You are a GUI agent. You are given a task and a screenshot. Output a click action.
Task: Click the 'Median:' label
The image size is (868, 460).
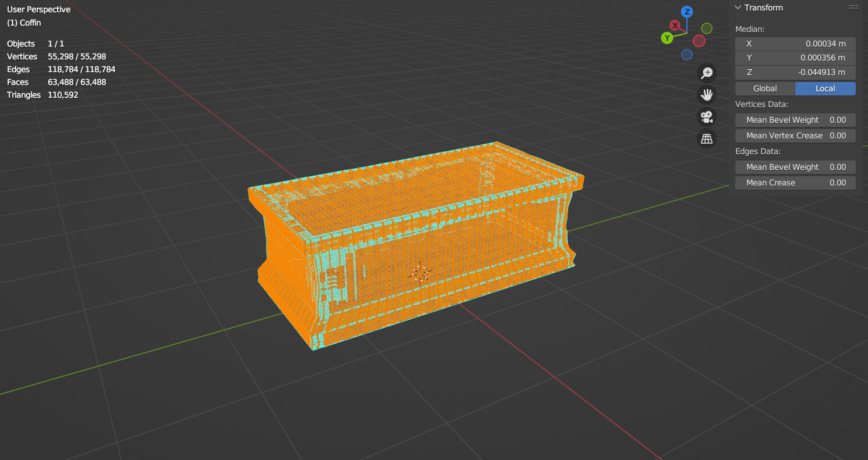pos(750,29)
